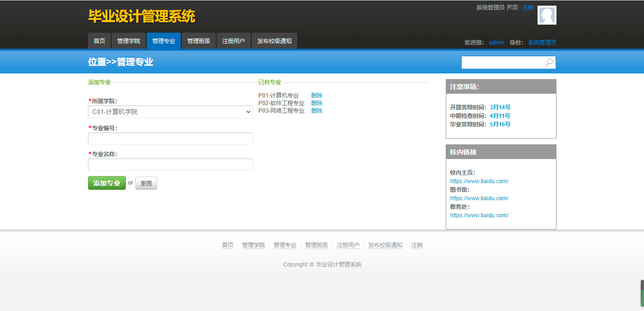The height and width of the screenshot is (311, 644).
Task: Switch to the 管理学院 tab
Action: point(129,41)
